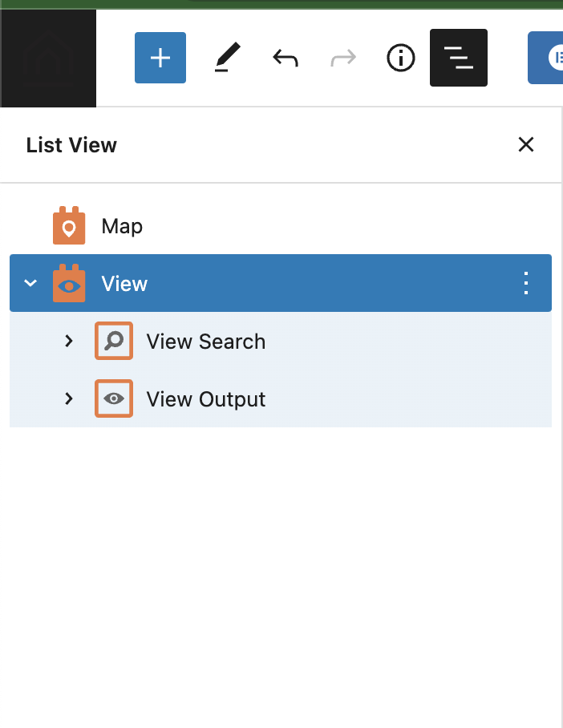Viewport: 563px width, 728px height.
Task: Expand the View Output block
Action: tap(69, 398)
